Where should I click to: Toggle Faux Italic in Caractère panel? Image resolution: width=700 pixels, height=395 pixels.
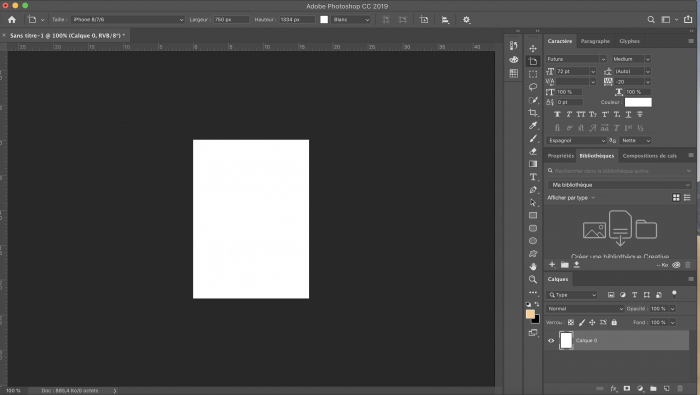569,115
